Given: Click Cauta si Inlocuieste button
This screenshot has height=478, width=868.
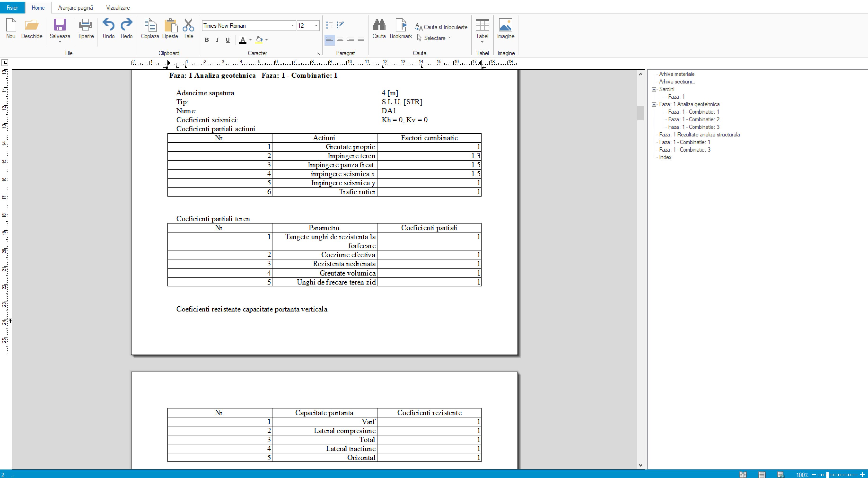Looking at the screenshot, I should pyautogui.click(x=441, y=27).
